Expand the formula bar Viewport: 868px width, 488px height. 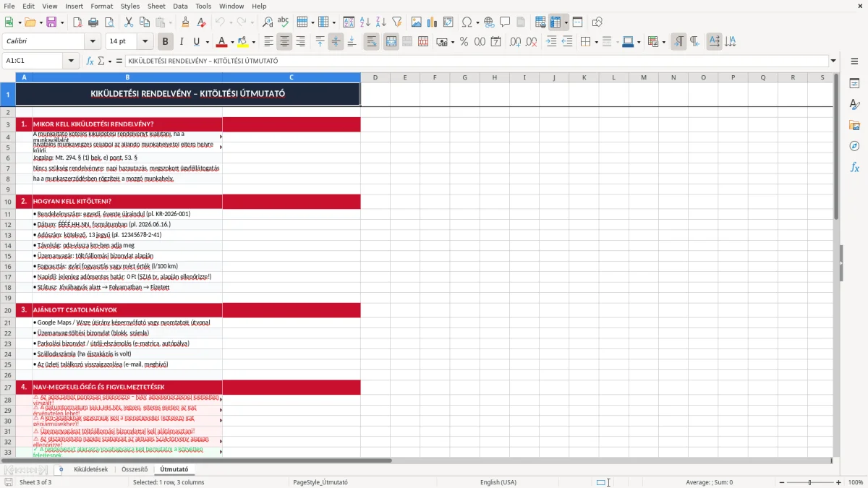[833, 61]
